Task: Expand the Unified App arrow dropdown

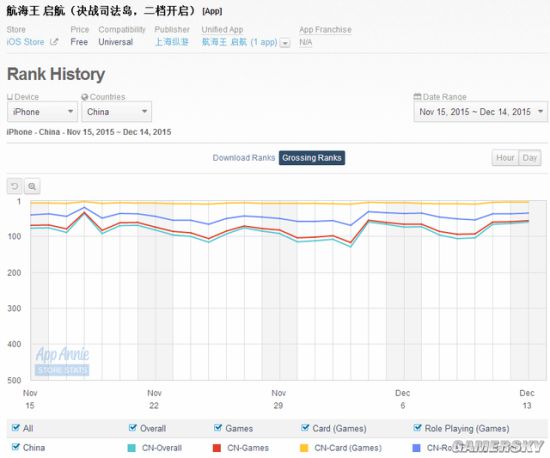Action: 286,43
